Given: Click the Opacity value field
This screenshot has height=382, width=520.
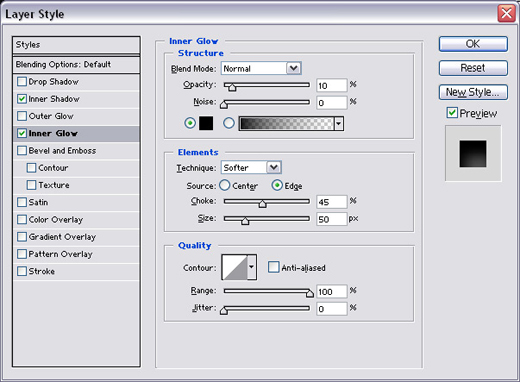Looking at the screenshot, I should 332,86.
